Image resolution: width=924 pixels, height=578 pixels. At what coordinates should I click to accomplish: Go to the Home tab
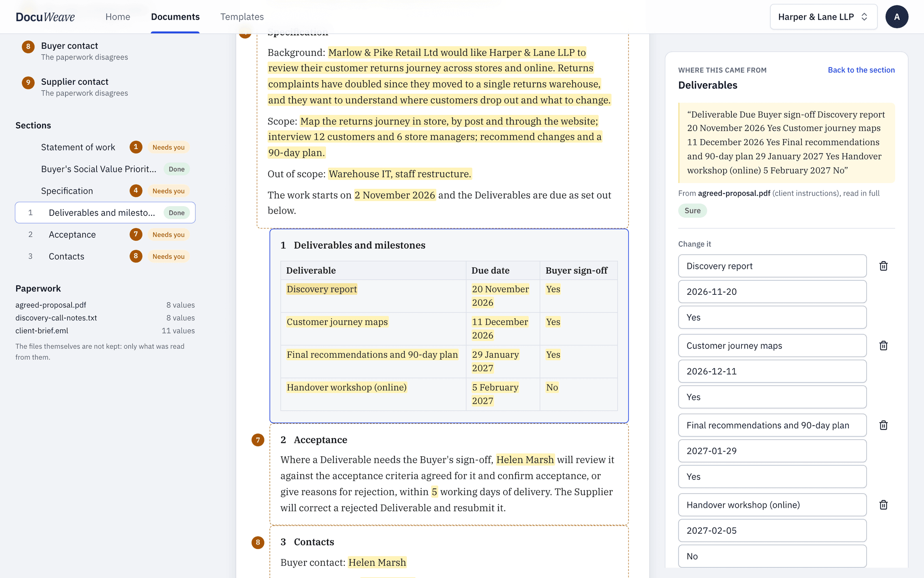coord(117,17)
